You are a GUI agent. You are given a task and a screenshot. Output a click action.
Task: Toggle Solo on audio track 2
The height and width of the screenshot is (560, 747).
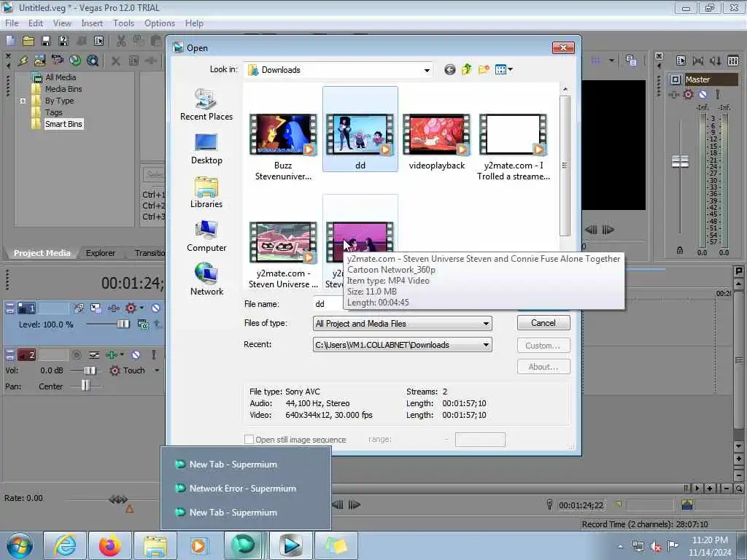click(x=153, y=355)
